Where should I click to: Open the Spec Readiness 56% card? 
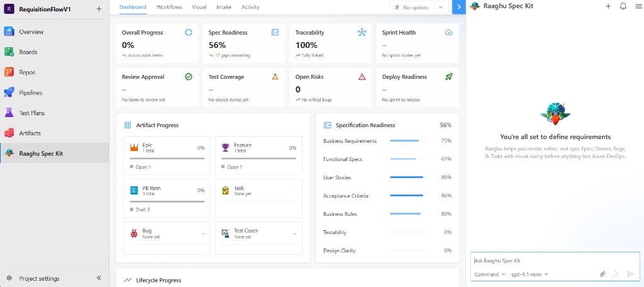244,43
